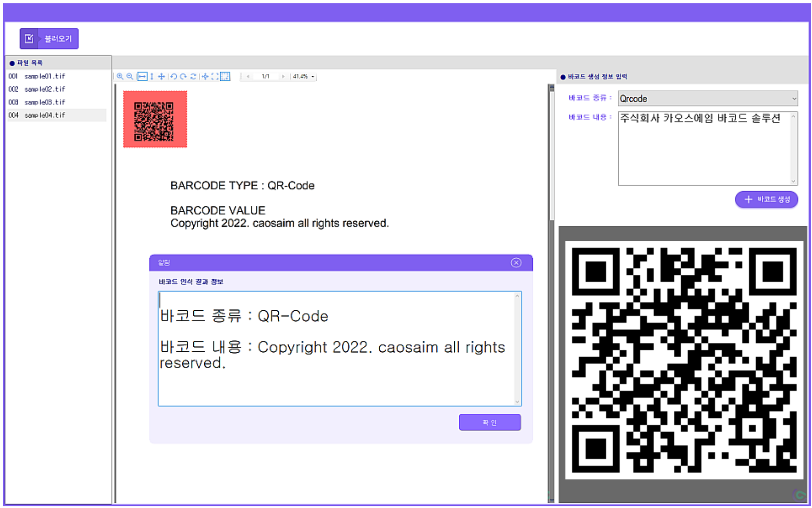Screen dimensions: 812x508
Task: Rotate the image counterclockwise
Action: (174, 77)
